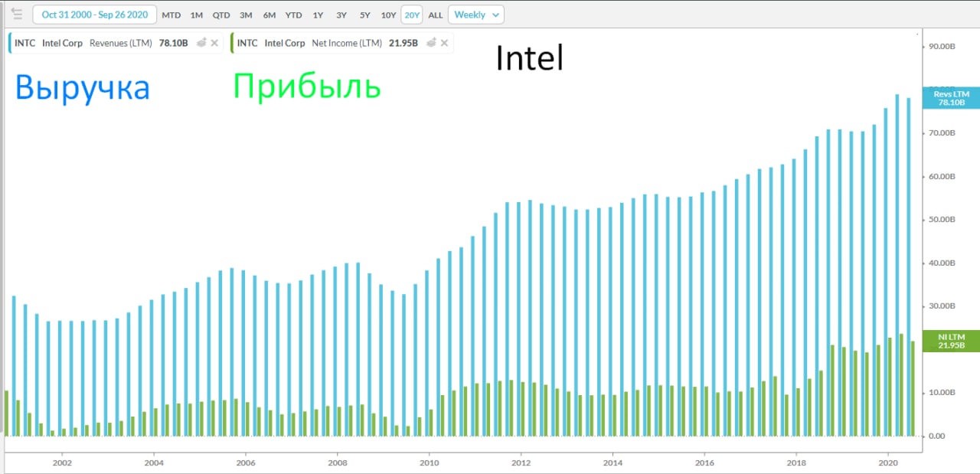
Task: Click the edit icon for Revenues (LTM) series
Action: click(201, 43)
